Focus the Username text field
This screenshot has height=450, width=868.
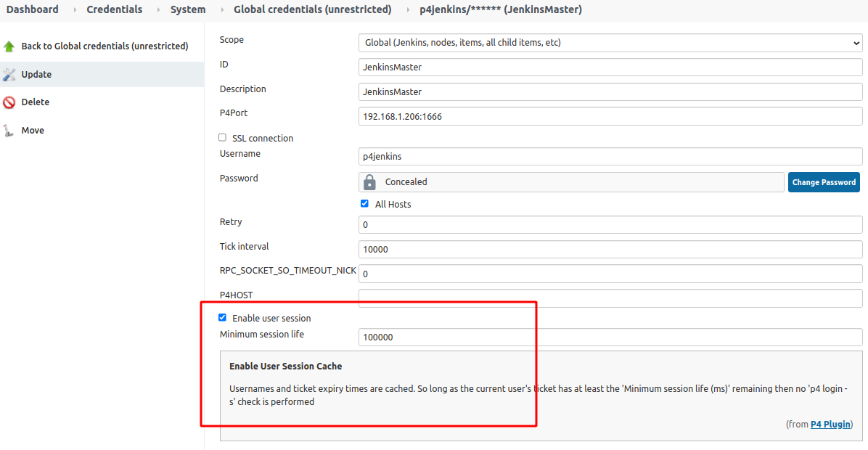tap(610, 157)
